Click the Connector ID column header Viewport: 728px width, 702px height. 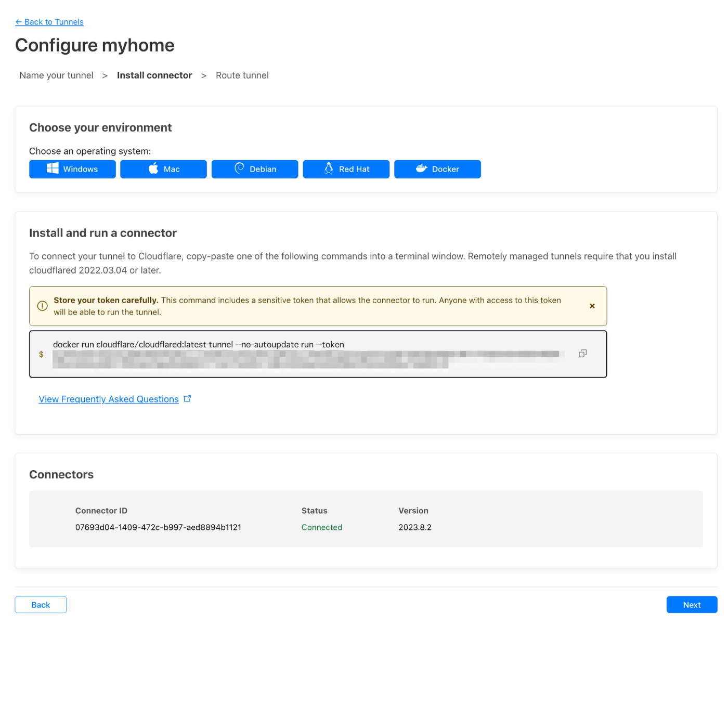(101, 511)
